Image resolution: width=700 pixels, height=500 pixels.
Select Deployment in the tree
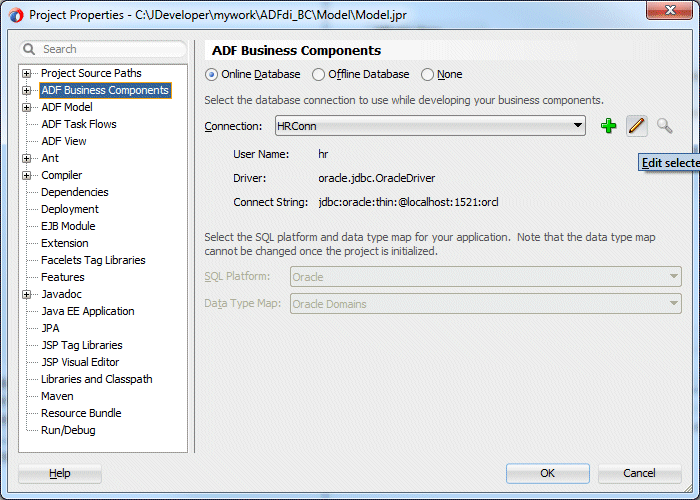point(70,209)
